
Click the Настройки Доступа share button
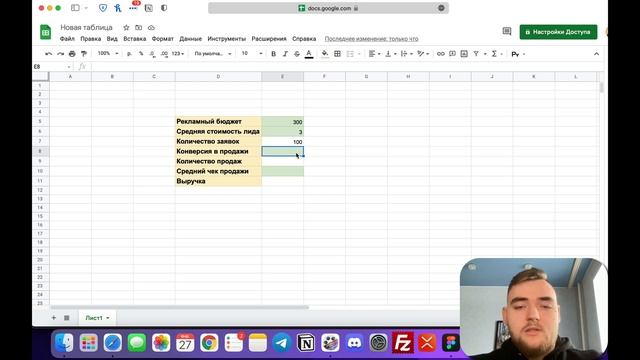(x=558, y=32)
